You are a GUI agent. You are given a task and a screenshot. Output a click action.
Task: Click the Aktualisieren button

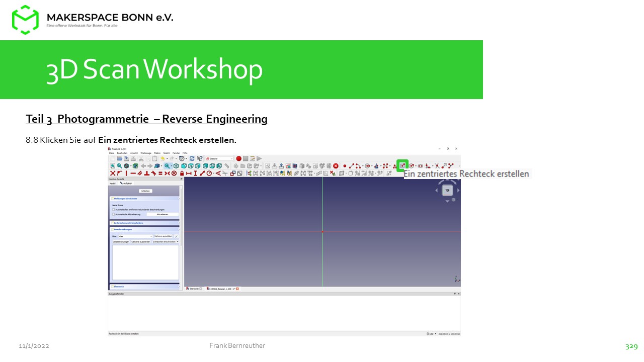163,214
